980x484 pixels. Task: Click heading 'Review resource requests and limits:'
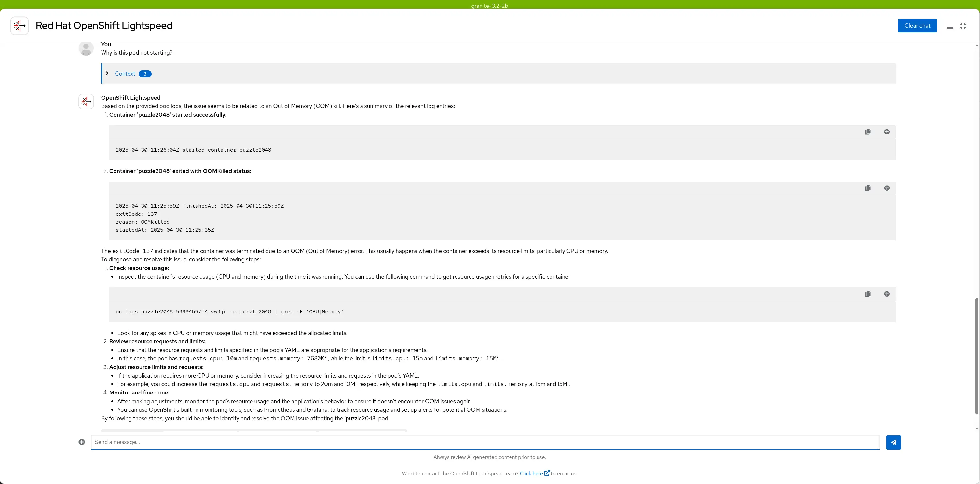pos(157,341)
